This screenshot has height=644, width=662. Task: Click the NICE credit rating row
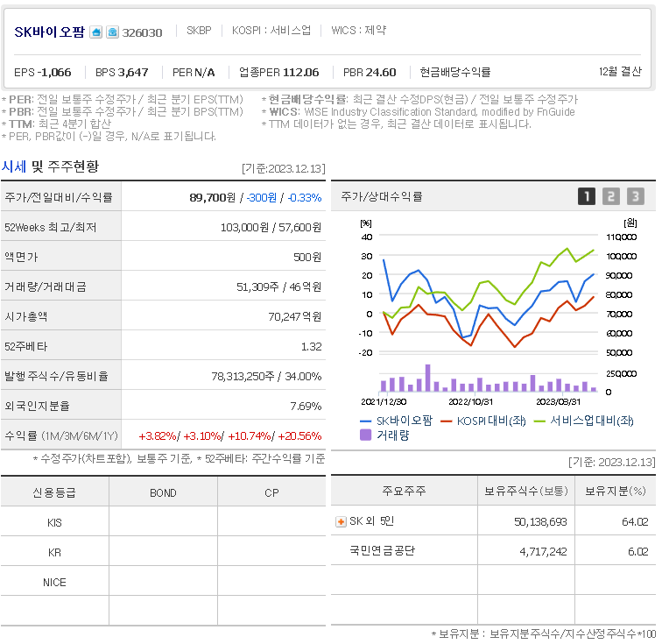[163, 582]
